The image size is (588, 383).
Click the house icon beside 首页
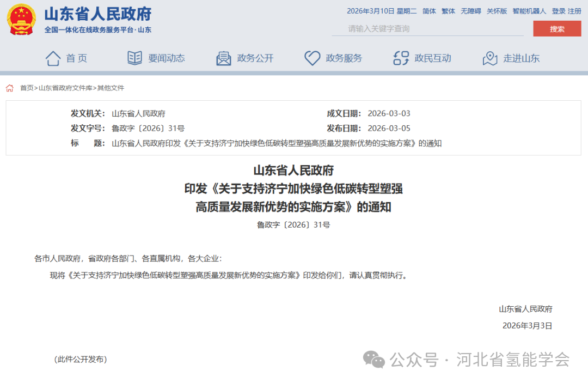coord(53,58)
